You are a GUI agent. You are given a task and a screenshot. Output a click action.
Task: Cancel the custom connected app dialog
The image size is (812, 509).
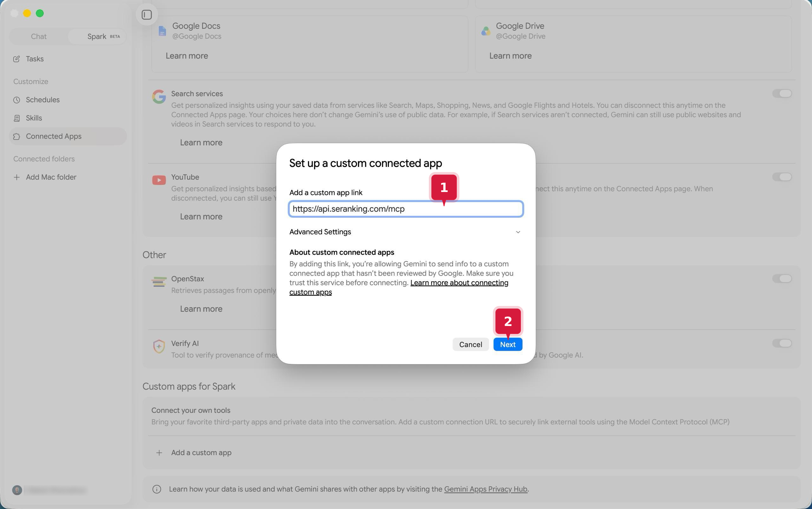pyautogui.click(x=470, y=344)
